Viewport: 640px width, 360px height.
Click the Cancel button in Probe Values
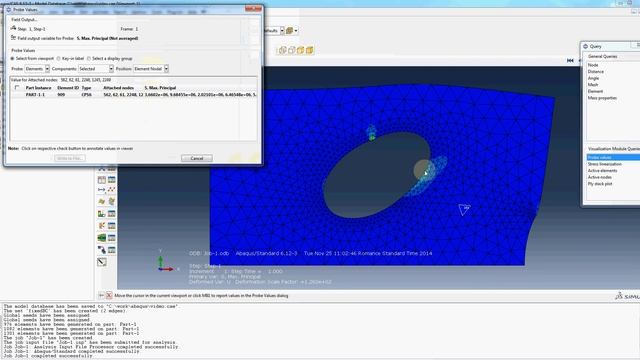tap(197, 158)
